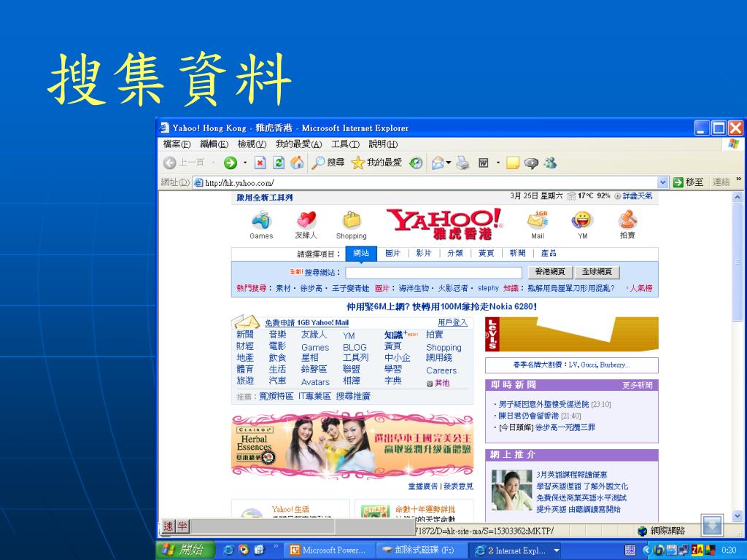Screen dimensions: 747x560
Task: Click the 香港網頁 search button
Action: tap(550, 272)
